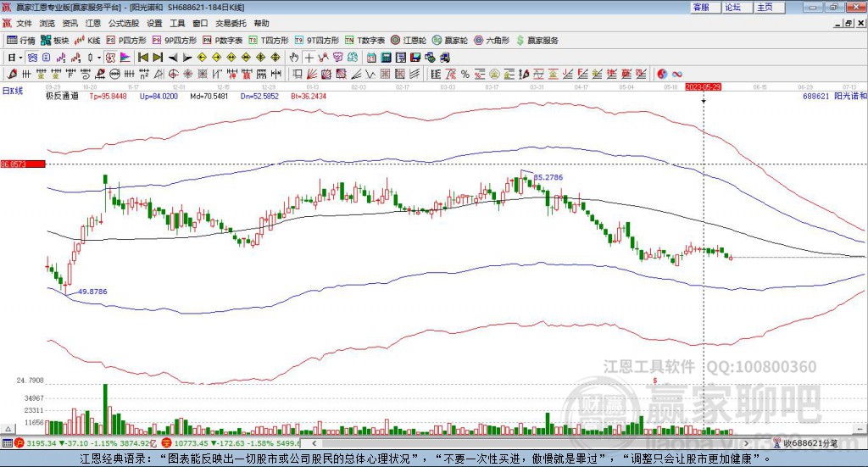Click the Tp=95.8448 value
The height and width of the screenshot is (467, 868).
(x=108, y=97)
